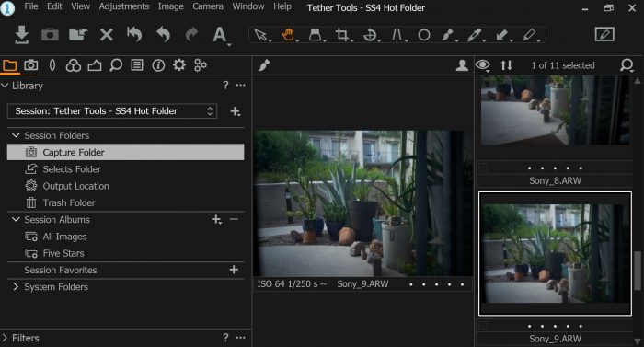Open the Adjustments list tool tab
Viewport: 644px width, 347px height.
[x=137, y=65]
